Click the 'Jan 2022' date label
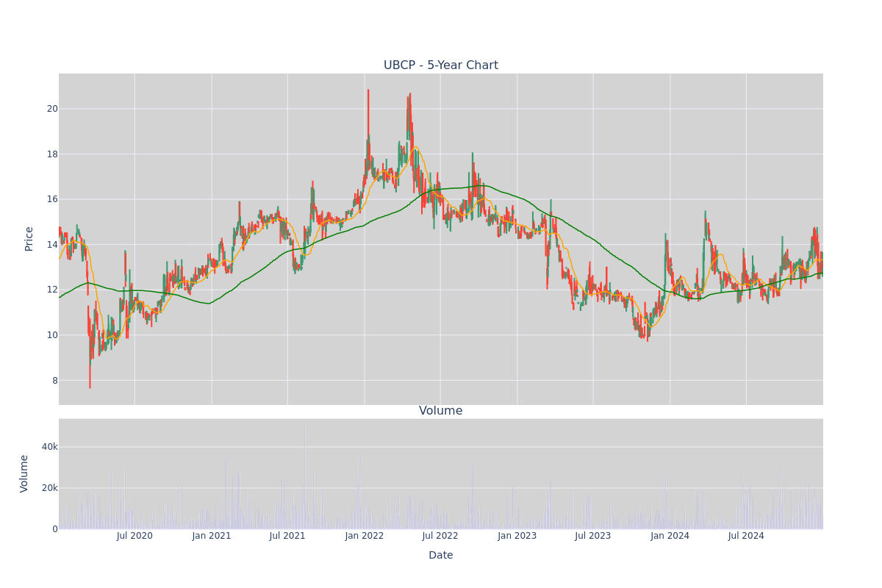The image size is (882, 588). 365,536
